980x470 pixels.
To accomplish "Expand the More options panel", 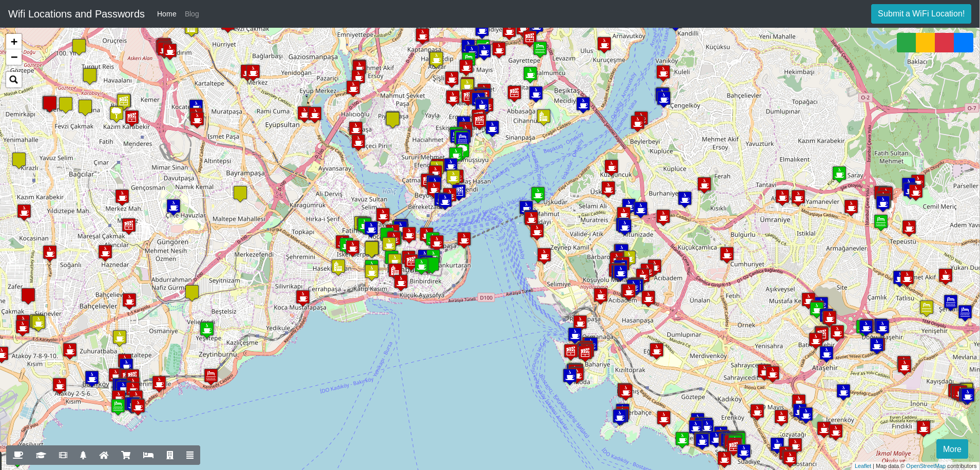I will (x=952, y=448).
